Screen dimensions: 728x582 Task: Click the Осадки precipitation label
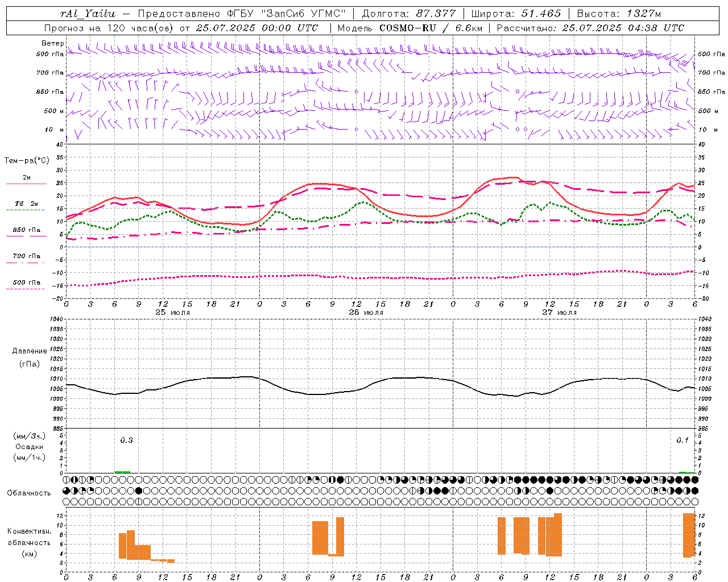point(30,447)
